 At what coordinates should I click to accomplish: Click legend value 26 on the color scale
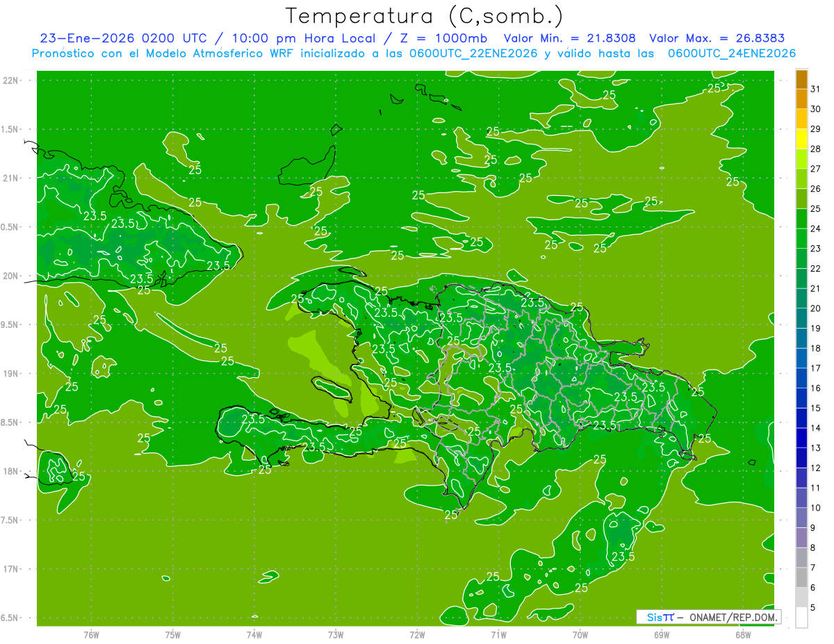click(815, 189)
